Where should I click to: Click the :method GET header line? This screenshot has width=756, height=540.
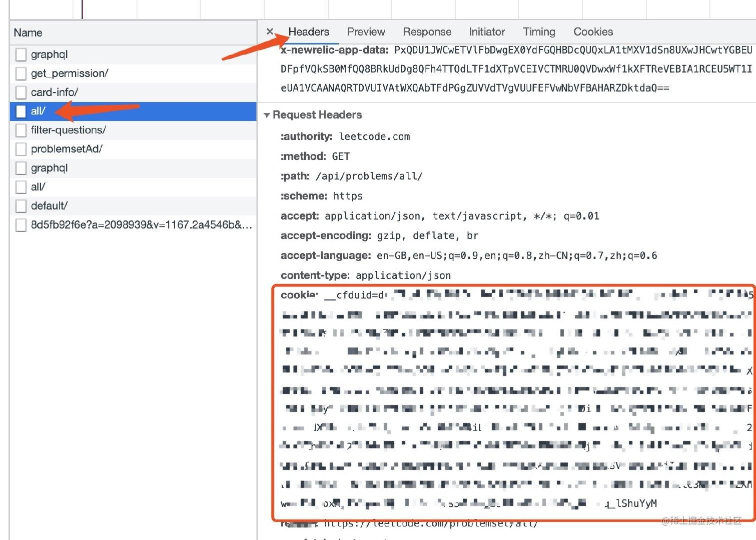click(x=315, y=156)
